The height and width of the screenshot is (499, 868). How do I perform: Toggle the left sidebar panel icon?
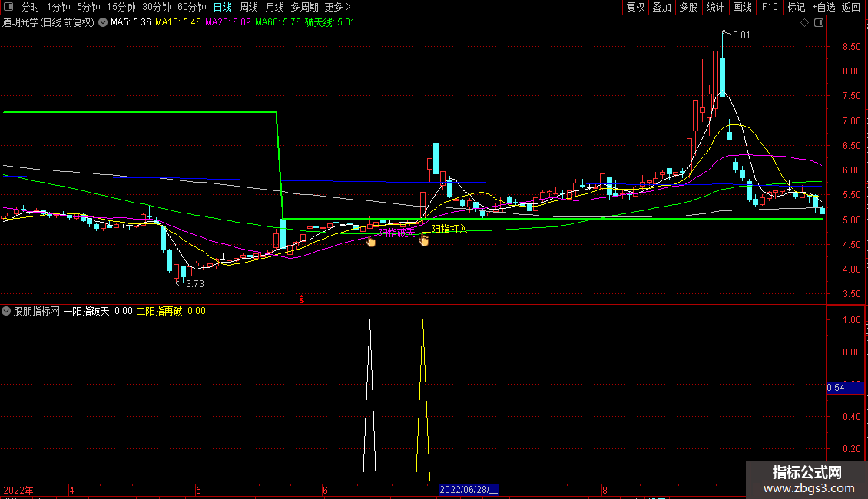pos(8,7)
